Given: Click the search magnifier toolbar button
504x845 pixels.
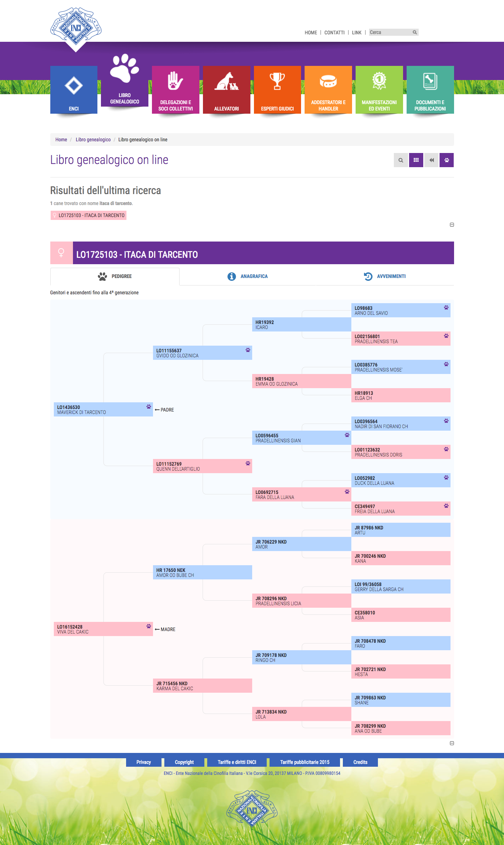Looking at the screenshot, I should click(401, 160).
